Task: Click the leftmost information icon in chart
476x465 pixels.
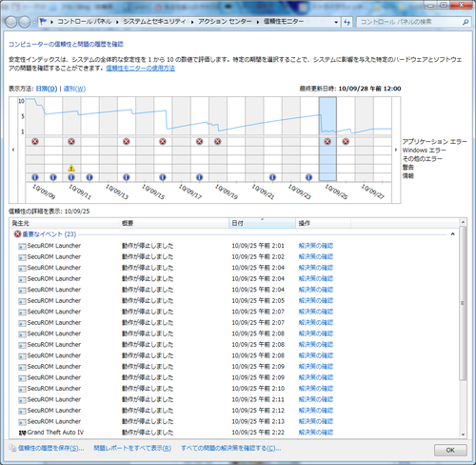Action: tap(35, 177)
